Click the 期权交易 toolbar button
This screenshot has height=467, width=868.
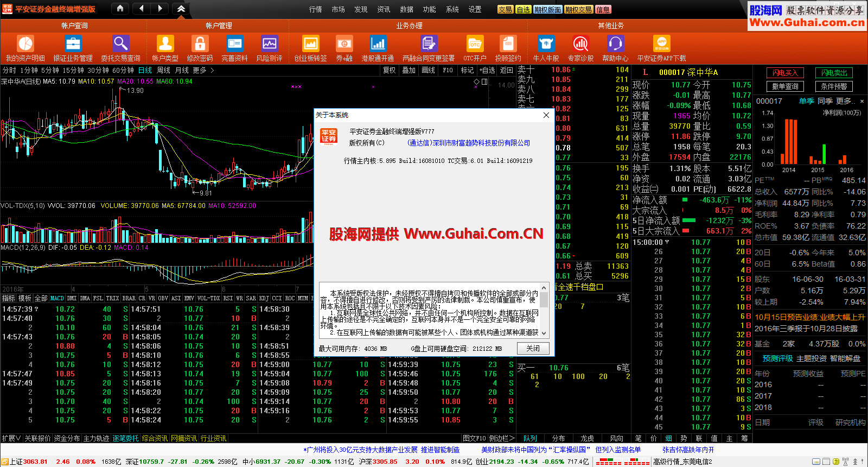pyautogui.click(x=578, y=9)
